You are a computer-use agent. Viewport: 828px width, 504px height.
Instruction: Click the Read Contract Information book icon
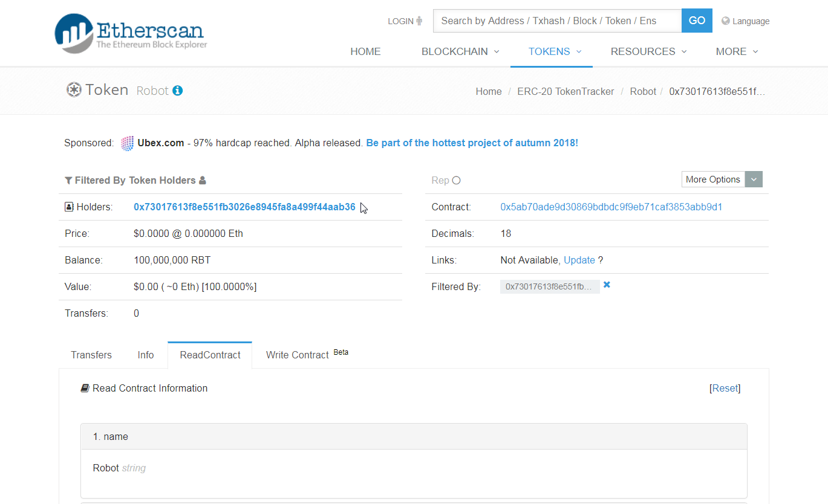coord(85,388)
